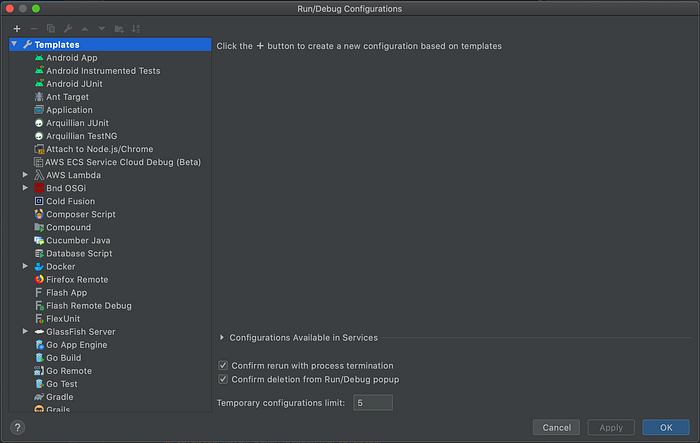Image resolution: width=700 pixels, height=443 pixels.
Task: Click the AWS Lambda icon
Action: 39,175
